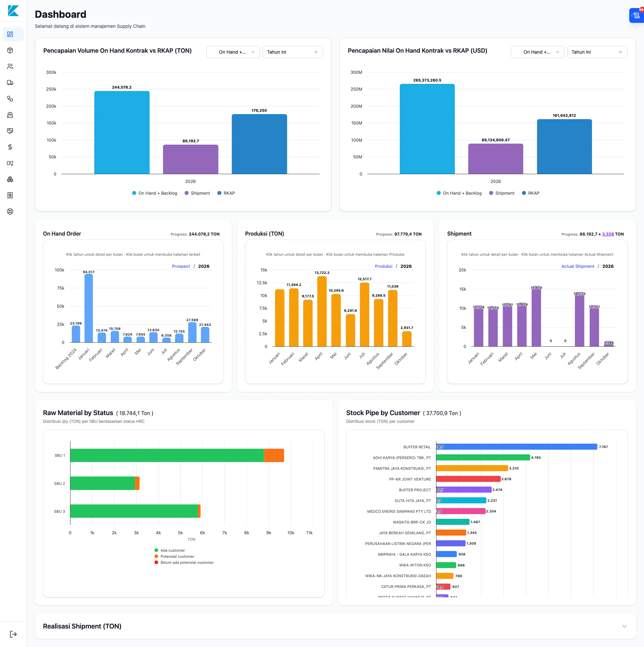
Task: Click Produksi breadcrumb link in Produksi chart
Action: [x=383, y=266]
